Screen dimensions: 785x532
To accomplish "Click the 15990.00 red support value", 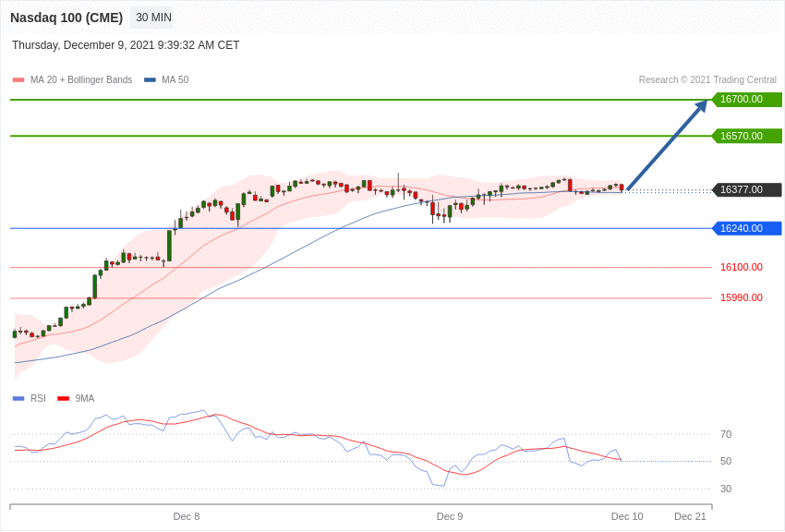I will 741,297.
